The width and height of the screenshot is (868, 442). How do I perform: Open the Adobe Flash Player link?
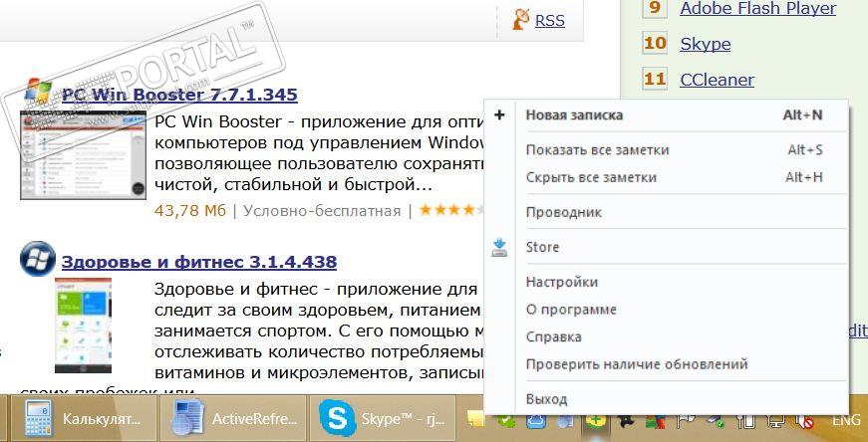pyautogui.click(x=757, y=8)
